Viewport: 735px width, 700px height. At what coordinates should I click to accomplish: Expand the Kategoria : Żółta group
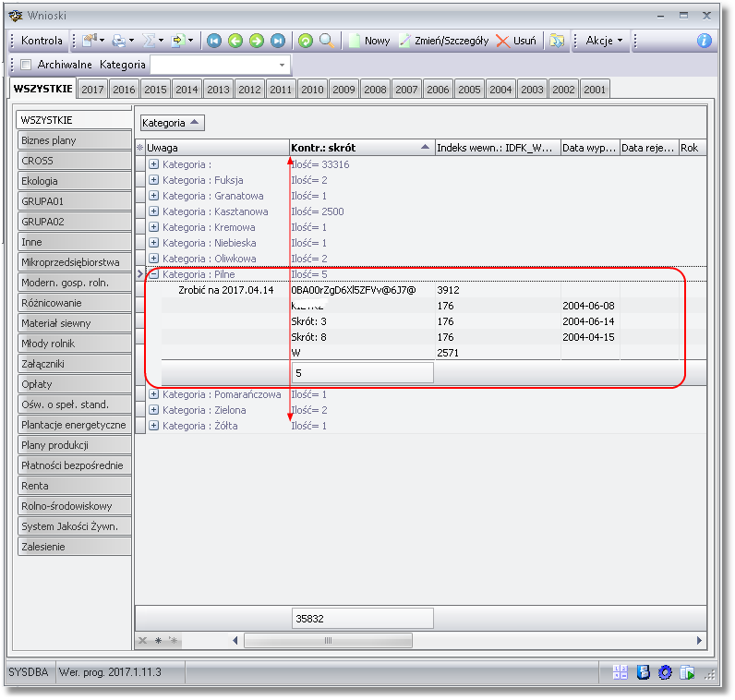tap(154, 426)
